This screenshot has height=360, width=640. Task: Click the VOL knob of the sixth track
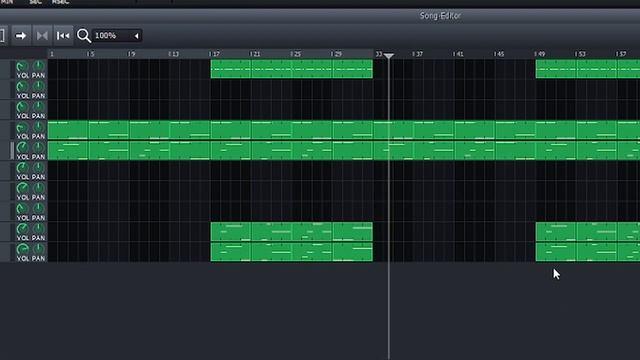tap(22, 168)
